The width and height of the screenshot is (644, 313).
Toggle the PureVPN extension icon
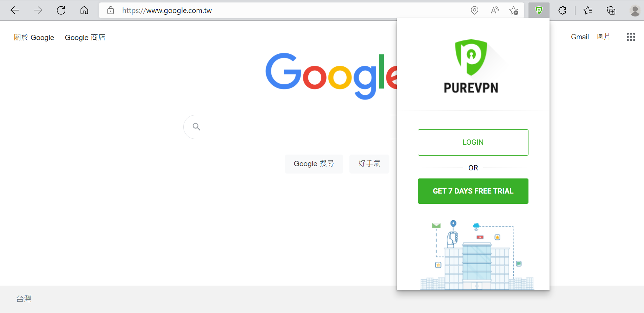click(x=539, y=11)
